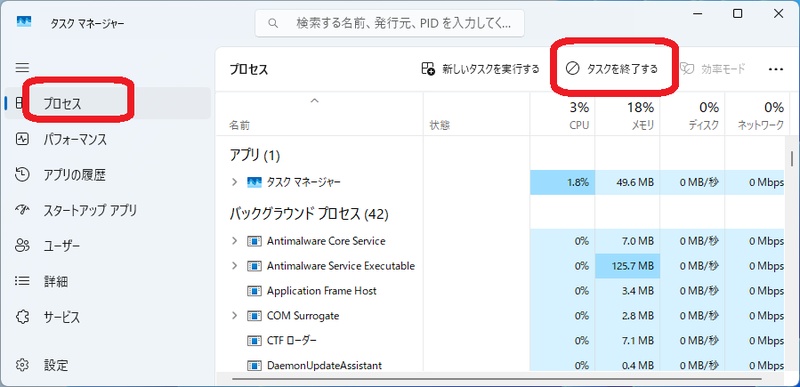Click タスクを終了する button
Image resolution: width=800 pixels, height=387 pixels.
[612, 69]
